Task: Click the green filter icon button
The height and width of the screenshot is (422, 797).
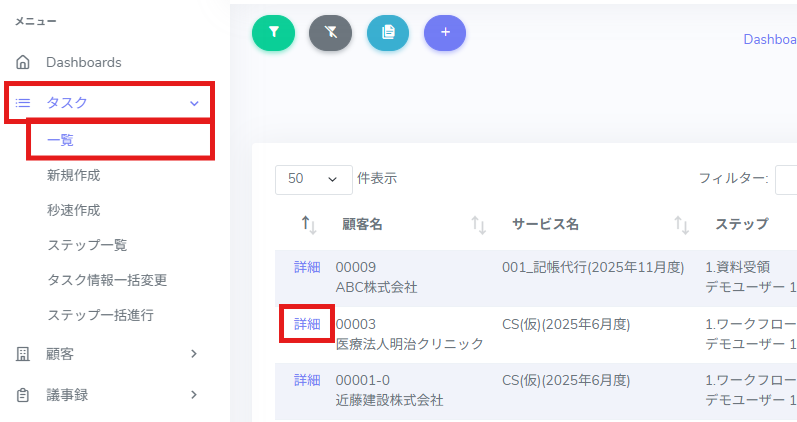Action: 273,32
